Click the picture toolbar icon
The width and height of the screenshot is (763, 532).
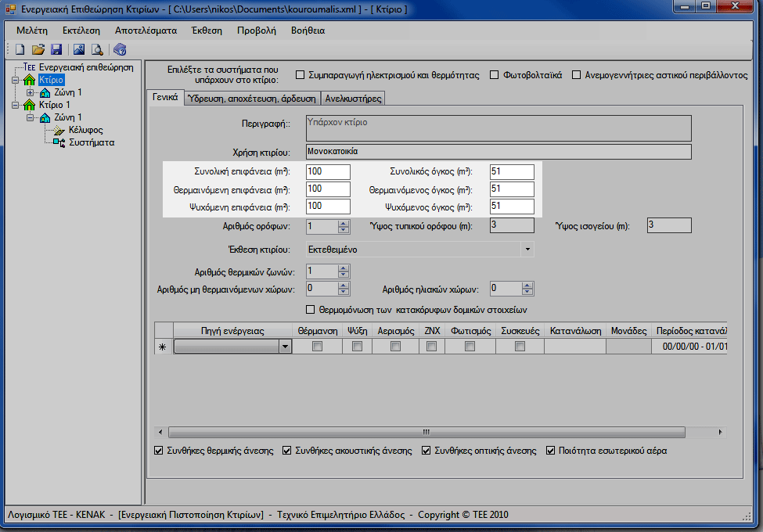tap(79, 49)
